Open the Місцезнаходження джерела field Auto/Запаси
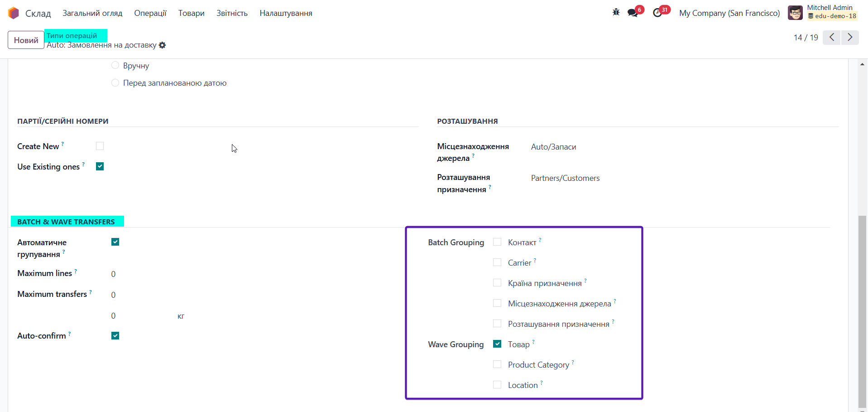The height and width of the screenshot is (412, 868). (553, 147)
